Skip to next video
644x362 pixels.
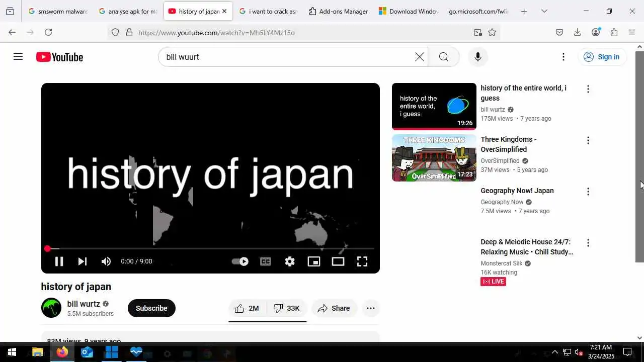click(x=83, y=261)
